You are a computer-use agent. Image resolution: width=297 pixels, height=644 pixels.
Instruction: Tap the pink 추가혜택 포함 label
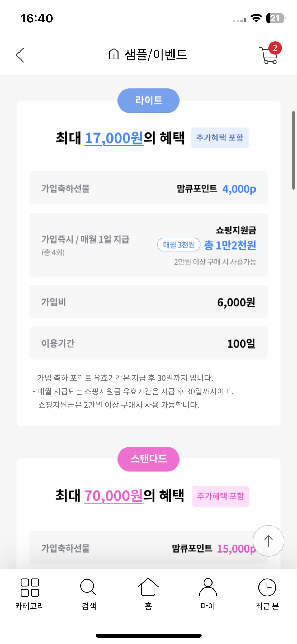220,496
